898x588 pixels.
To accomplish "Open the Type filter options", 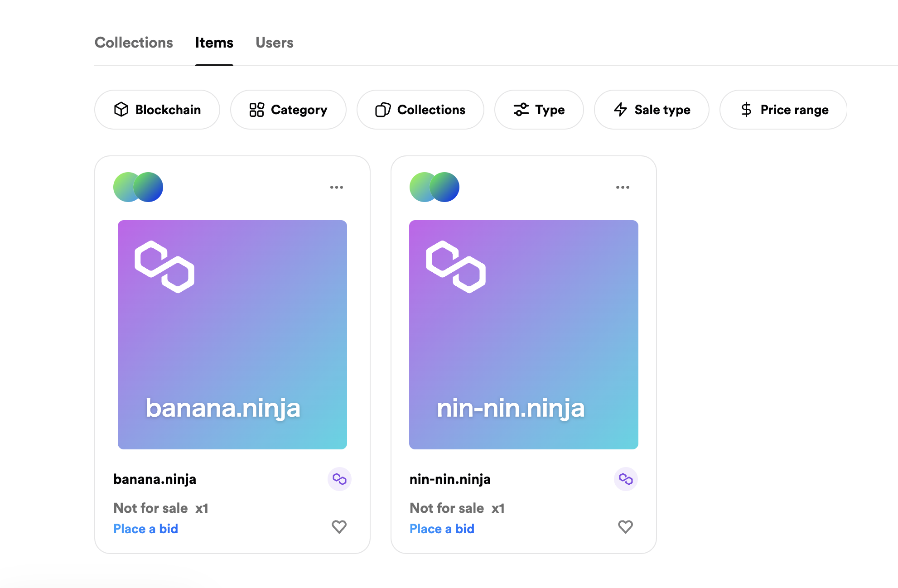I will pyautogui.click(x=539, y=110).
